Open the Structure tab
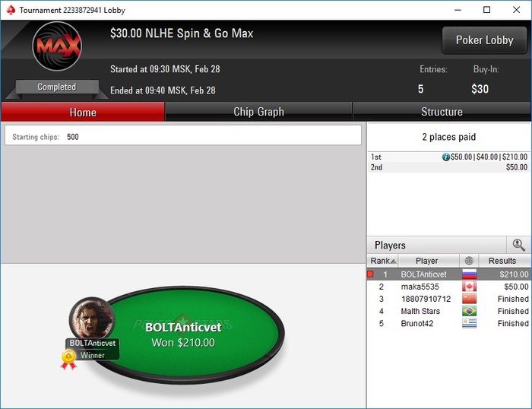The image size is (532, 409). coord(442,112)
